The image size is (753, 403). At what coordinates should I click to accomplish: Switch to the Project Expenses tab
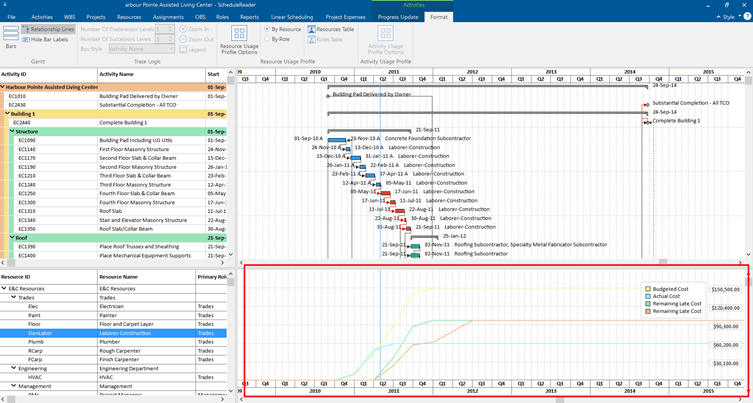coord(345,17)
